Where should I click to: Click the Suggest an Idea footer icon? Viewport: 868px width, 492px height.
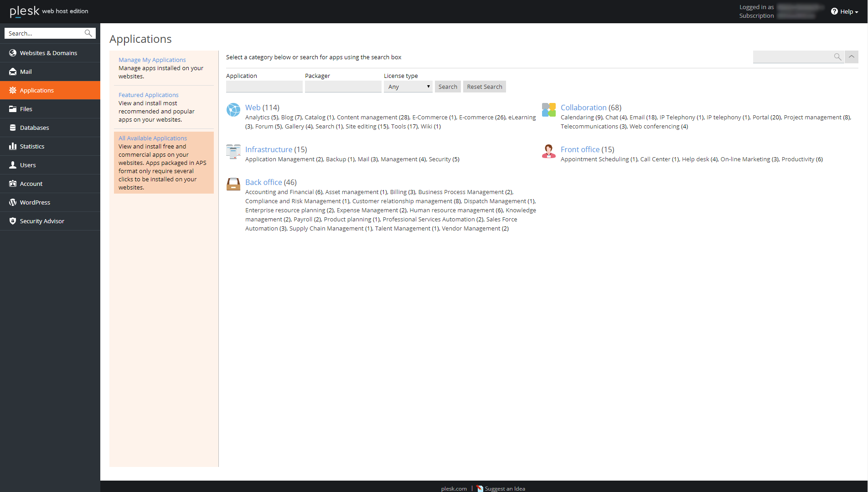pyautogui.click(x=480, y=488)
